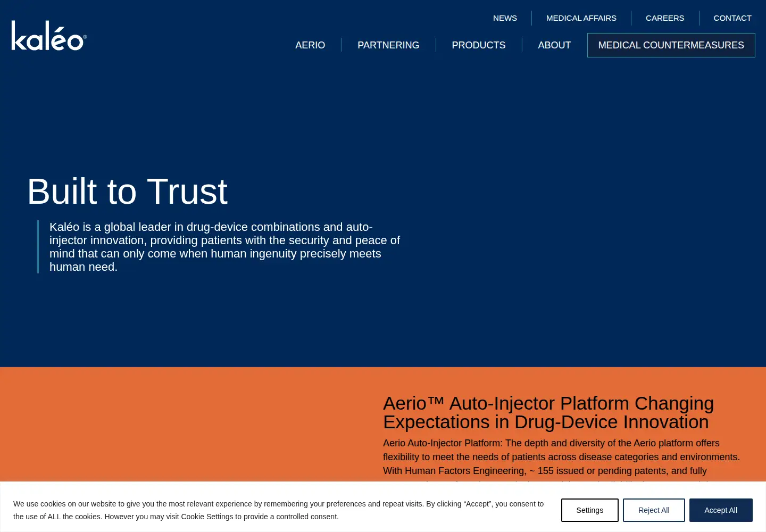Reject all cookies
The height and width of the screenshot is (532, 766).
[x=654, y=510]
